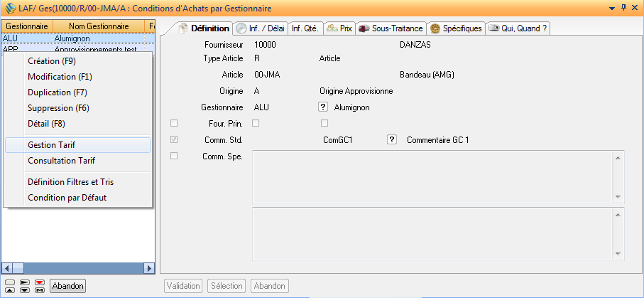Click the LAF application icon in title bar
This screenshot has height=298, width=644.
[9, 8]
